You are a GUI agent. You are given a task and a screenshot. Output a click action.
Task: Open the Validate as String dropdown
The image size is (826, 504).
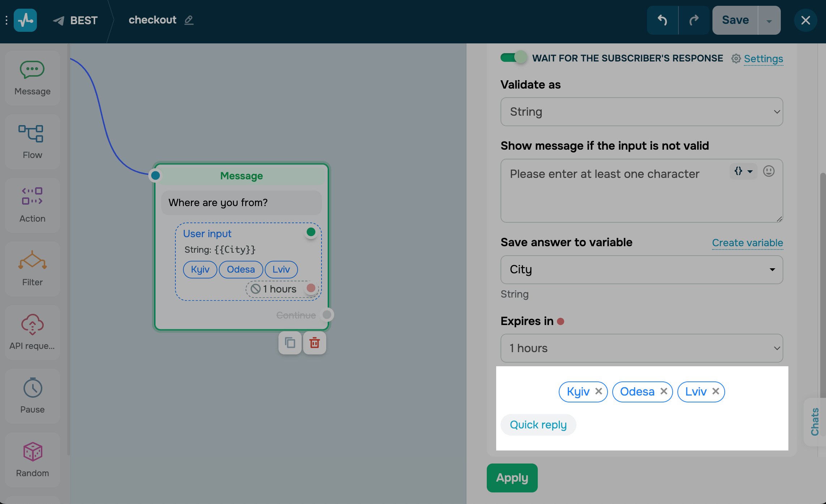click(642, 112)
